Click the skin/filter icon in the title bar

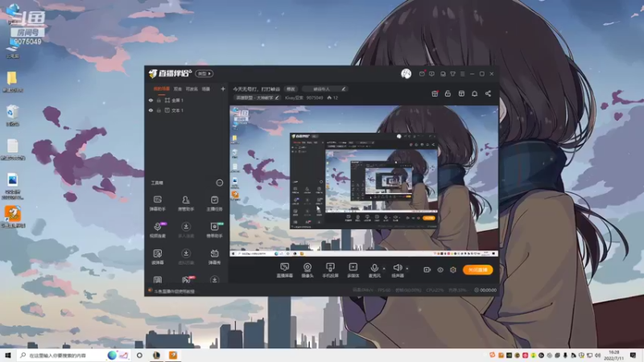[452, 74]
